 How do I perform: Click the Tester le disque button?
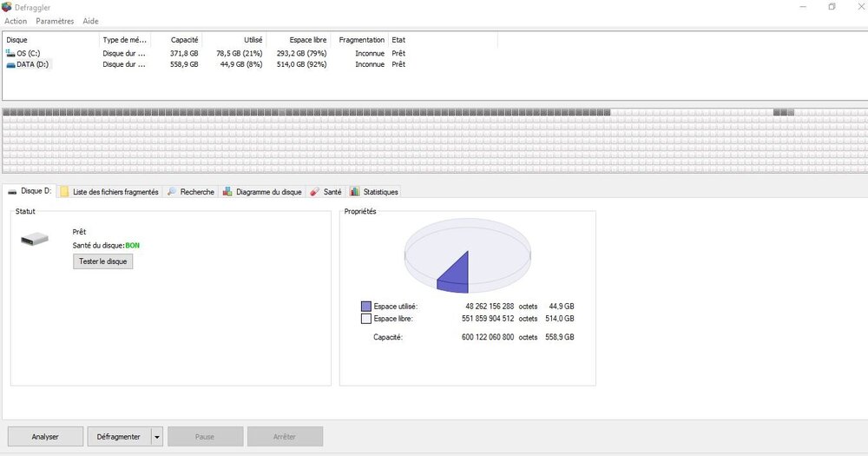(x=103, y=261)
